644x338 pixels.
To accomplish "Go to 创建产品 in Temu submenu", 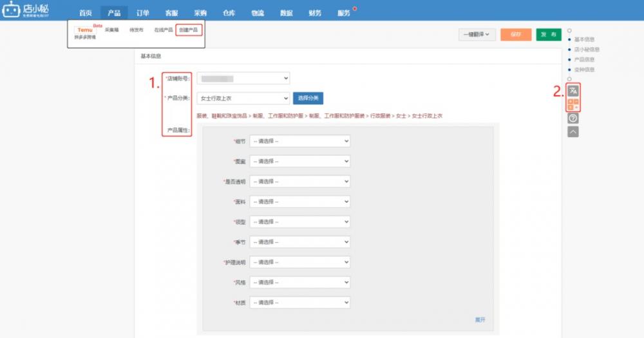I will pyautogui.click(x=189, y=30).
